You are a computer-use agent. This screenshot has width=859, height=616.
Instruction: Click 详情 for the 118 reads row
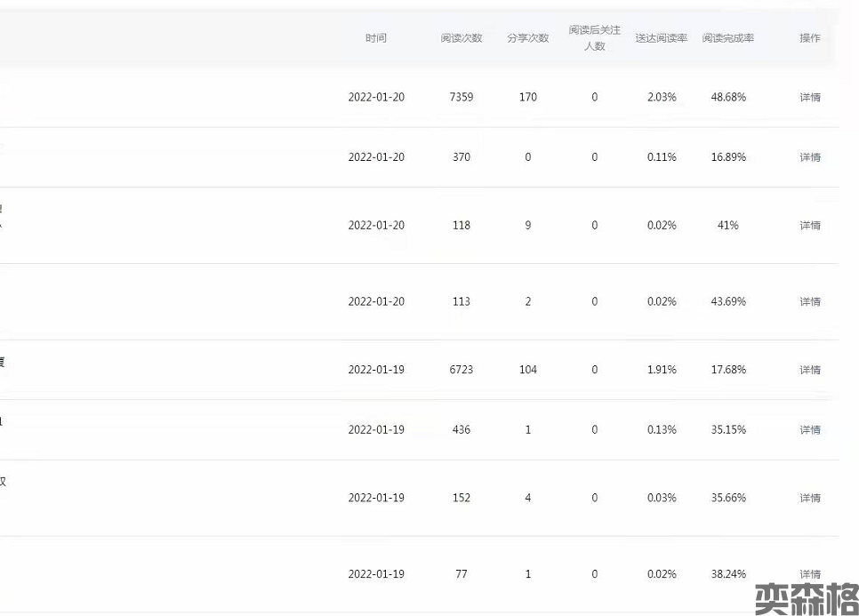[809, 226]
